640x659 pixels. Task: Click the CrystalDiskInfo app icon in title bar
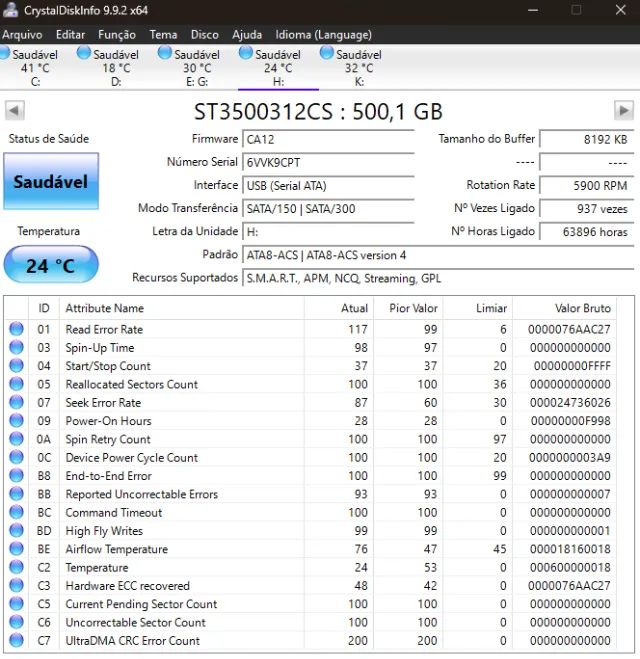[x=10, y=10]
